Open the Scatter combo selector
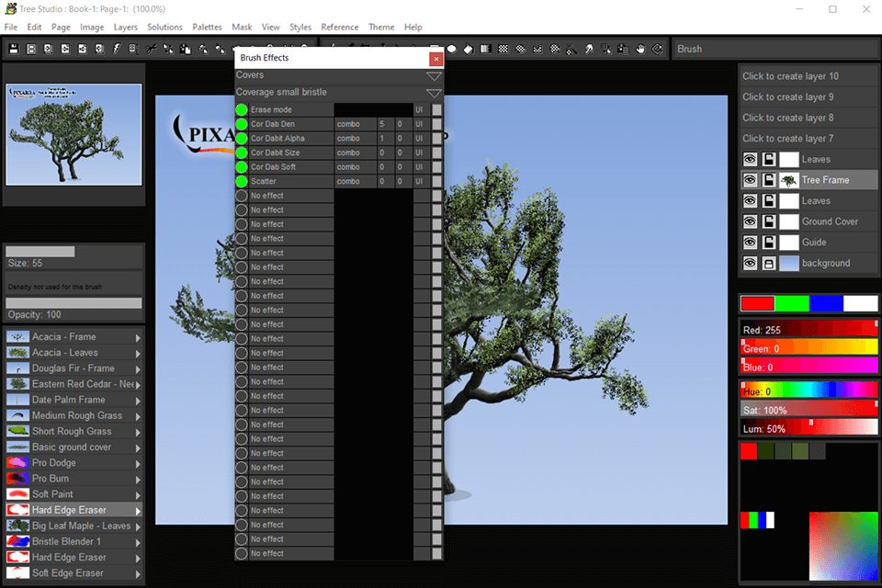The image size is (882, 588). (x=355, y=181)
